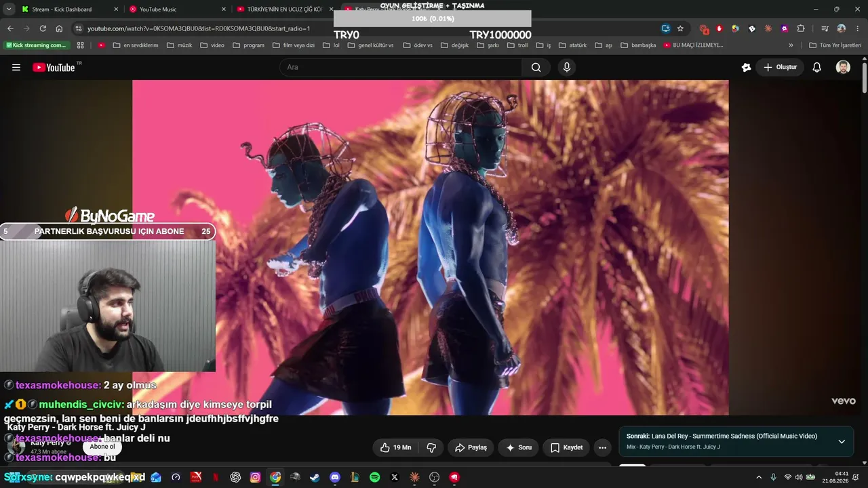This screenshot has height=488, width=868.
Task: Click the Paylaş share button
Action: click(x=471, y=447)
